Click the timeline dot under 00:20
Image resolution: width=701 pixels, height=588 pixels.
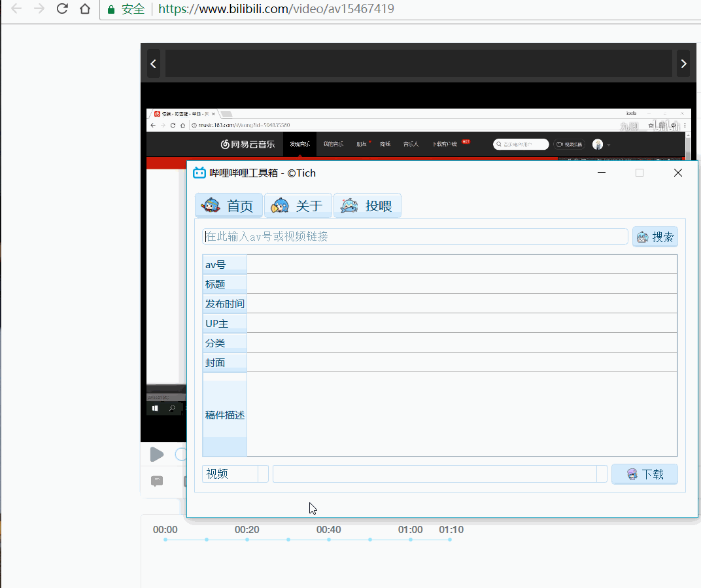(247, 540)
